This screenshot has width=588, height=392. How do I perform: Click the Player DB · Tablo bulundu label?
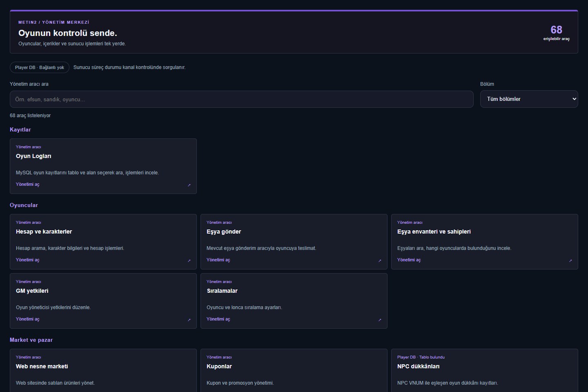point(421,357)
